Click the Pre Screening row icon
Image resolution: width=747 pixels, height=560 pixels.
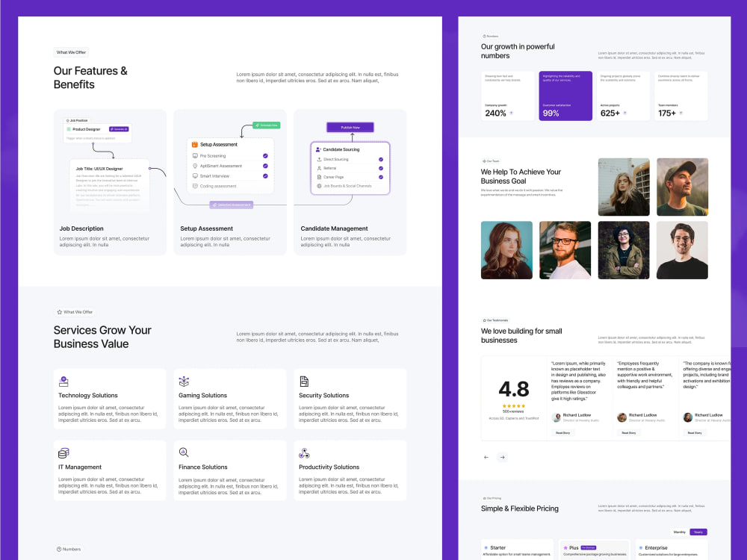point(195,156)
